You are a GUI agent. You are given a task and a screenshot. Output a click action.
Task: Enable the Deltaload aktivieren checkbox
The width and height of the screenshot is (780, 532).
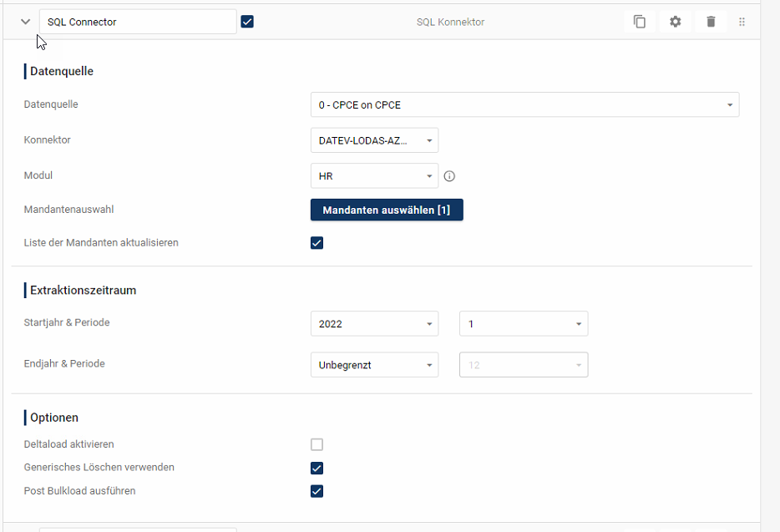pos(317,444)
